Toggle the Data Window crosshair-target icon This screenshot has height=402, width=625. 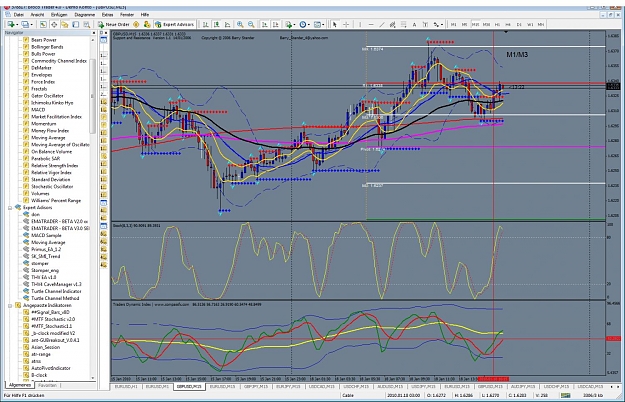click(x=54, y=24)
